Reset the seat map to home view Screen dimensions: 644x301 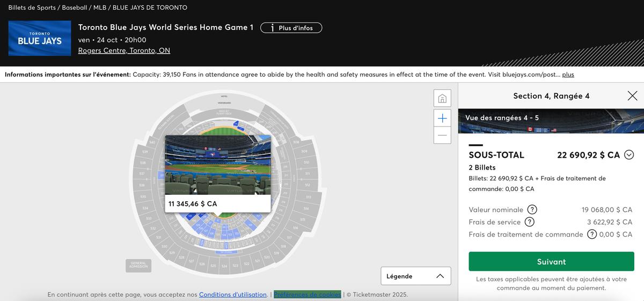coord(442,98)
